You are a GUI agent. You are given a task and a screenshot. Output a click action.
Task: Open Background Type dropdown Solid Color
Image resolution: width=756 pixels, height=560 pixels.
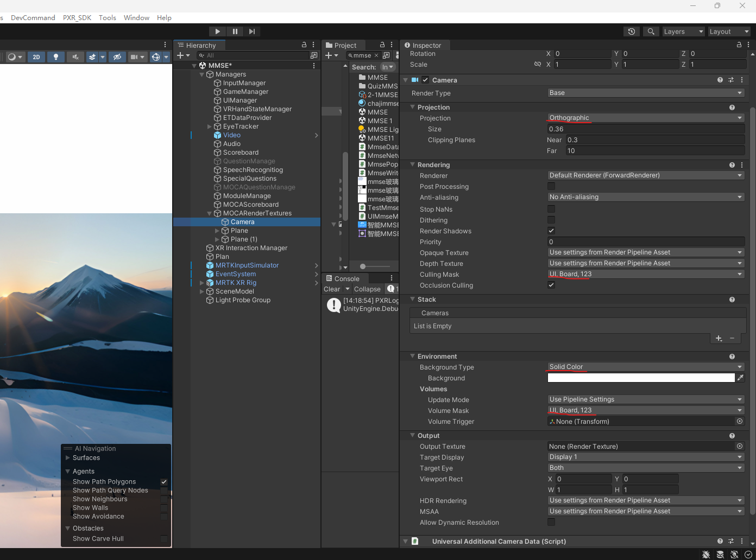click(x=646, y=367)
